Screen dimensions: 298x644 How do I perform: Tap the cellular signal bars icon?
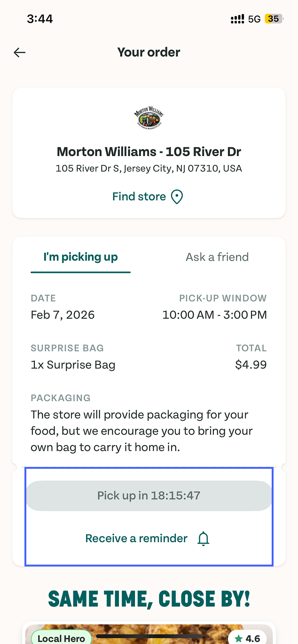click(x=237, y=19)
